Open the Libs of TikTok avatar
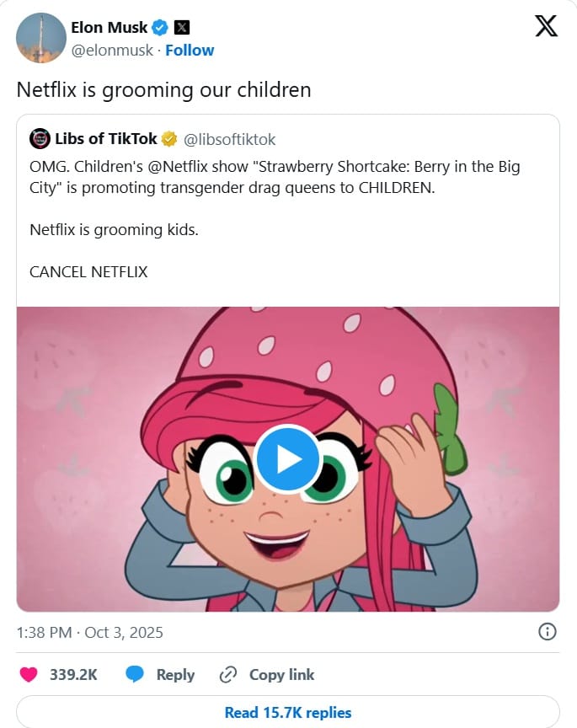Viewport: 577px width, 728px height. coord(40,139)
